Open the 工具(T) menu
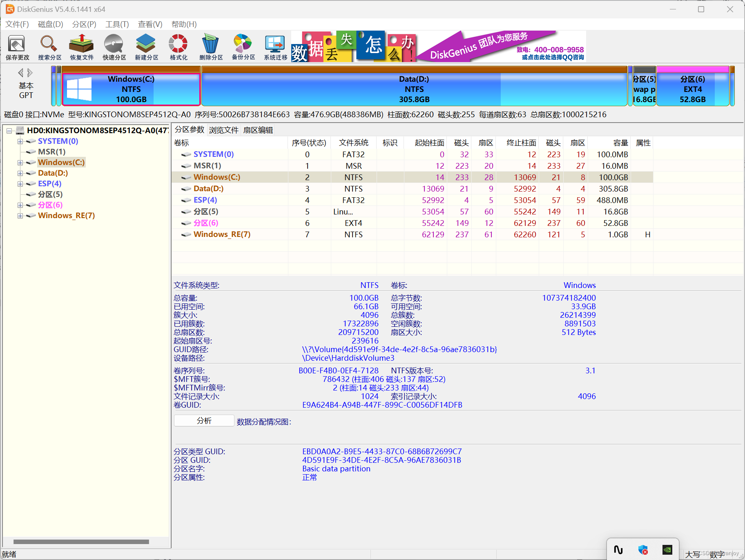This screenshot has height=560, width=745. coord(117,24)
